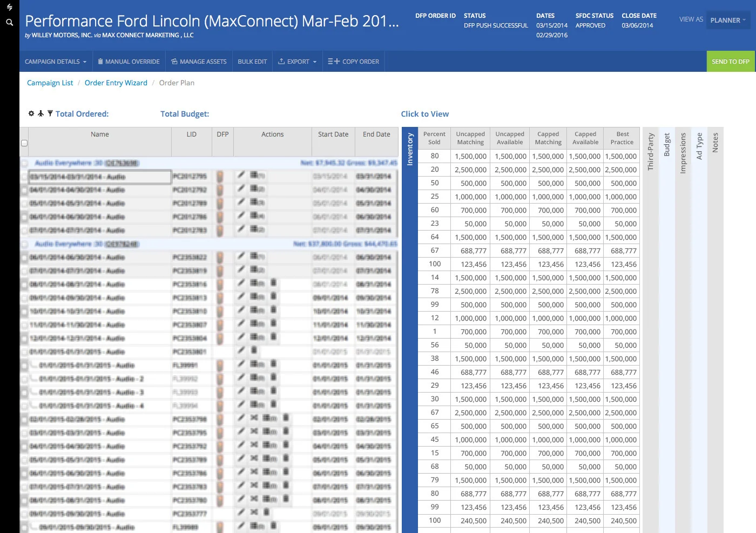Screen dimensions: 756x533
Task: Click trash icon on the 'Audio - 3' row
Action: click(x=273, y=390)
